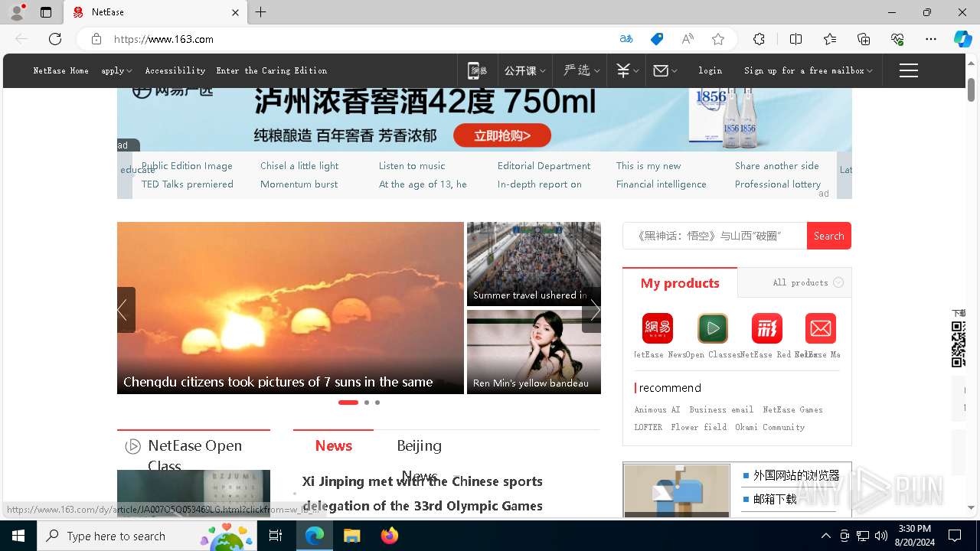
Task: Add this page to favorites with star icon
Action: pos(717,39)
